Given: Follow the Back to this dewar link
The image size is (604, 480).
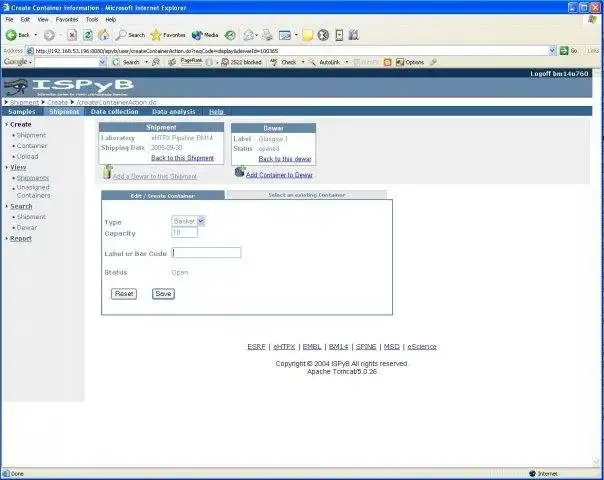Looking at the screenshot, I should pyautogui.click(x=285, y=159).
